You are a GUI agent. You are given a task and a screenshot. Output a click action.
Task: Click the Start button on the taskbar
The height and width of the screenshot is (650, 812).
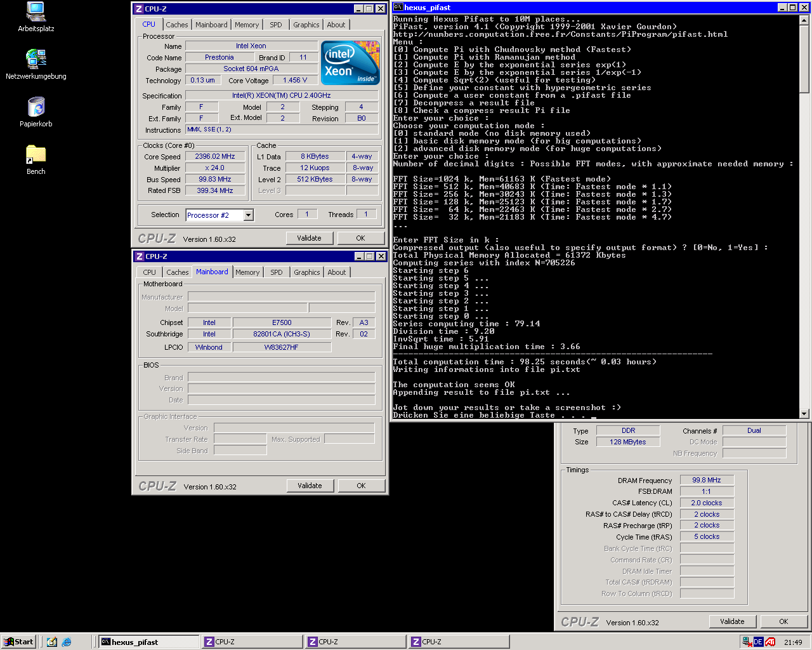pos(18,642)
